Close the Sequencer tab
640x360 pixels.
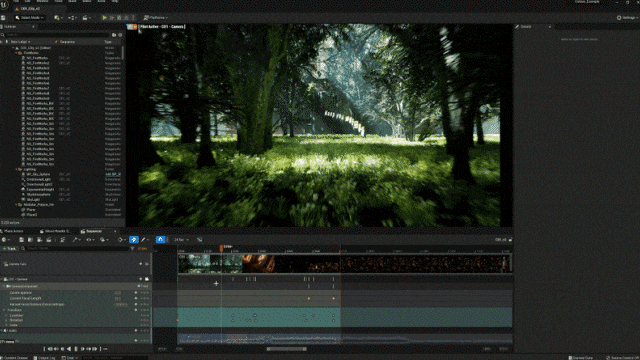pyautogui.click(x=115, y=231)
